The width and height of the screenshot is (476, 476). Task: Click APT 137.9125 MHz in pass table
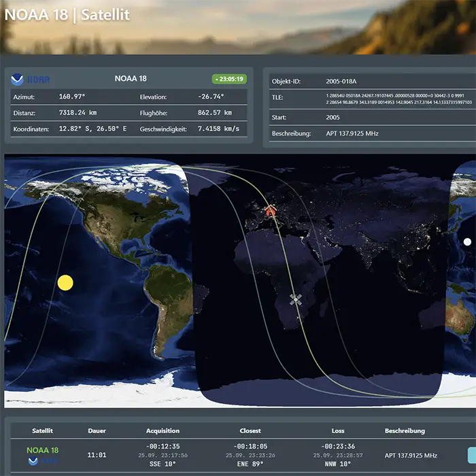coord(411,456)
